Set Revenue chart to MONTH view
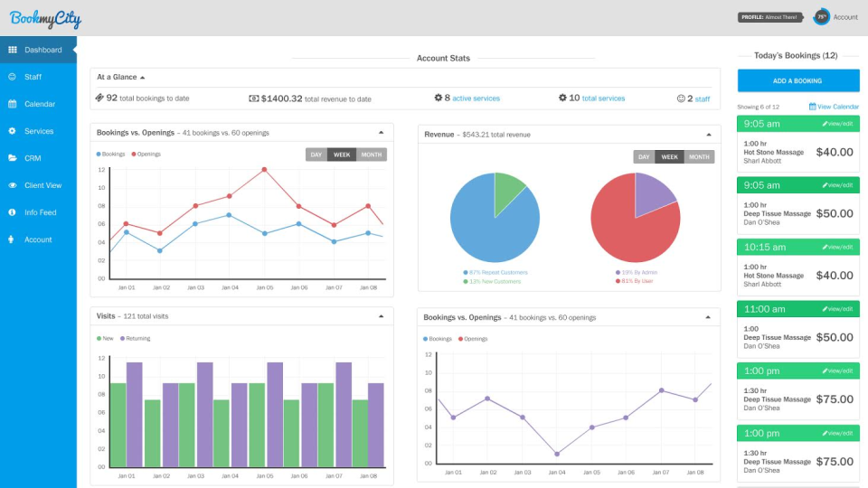The height and width of the screenshot is (488, 868). 699,157
